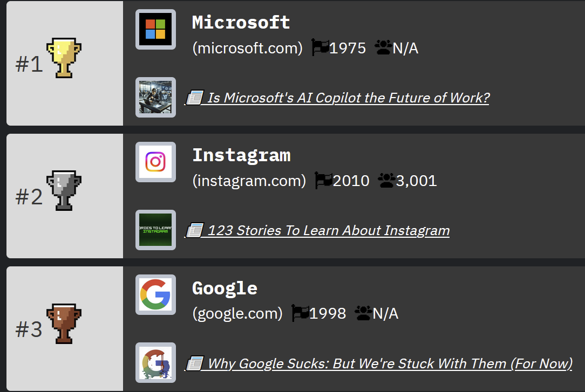The image size is (585, 392).
Task: Click the employees icon beside 3,001
Action: pyautogui.click(x=386, y=180)
